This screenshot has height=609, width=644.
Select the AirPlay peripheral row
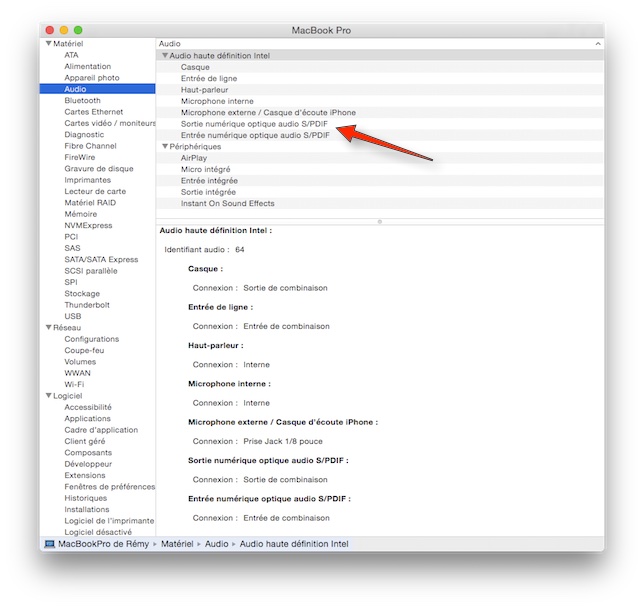[380, 158]
